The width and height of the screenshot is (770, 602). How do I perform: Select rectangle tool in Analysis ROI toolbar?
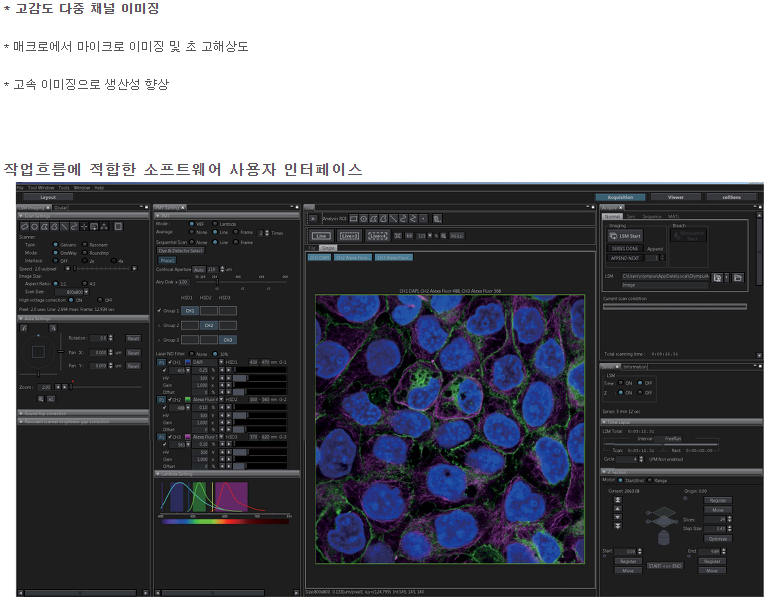(353, 217)
